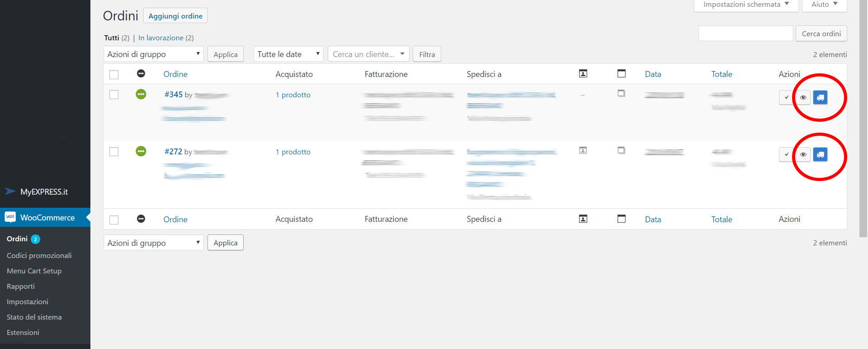This screenshot has width=868, height=349.
Task: Click the bottom Applica button
Action: tap(226, 243)
